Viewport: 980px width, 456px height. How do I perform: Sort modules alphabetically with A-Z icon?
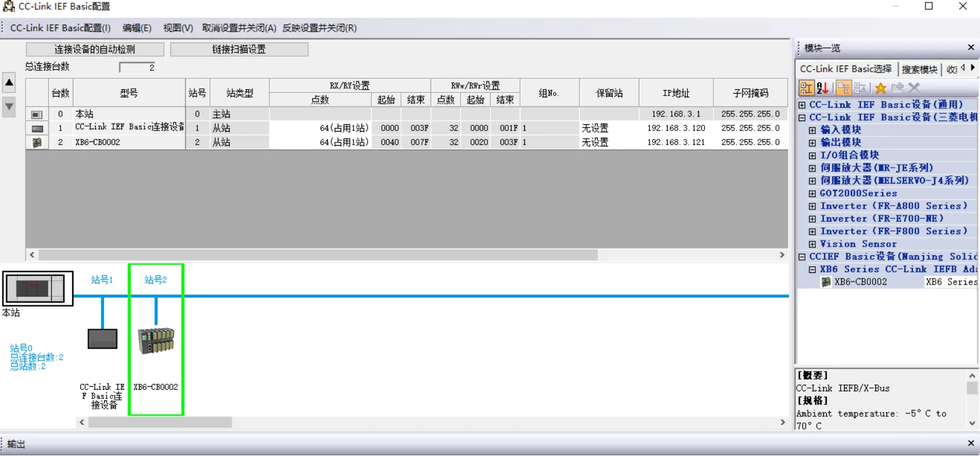pos(823,88)
